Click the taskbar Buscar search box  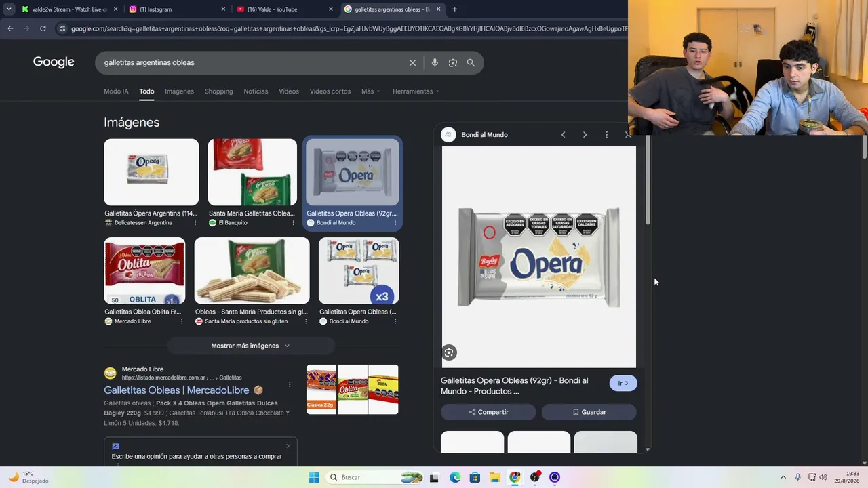375,477
